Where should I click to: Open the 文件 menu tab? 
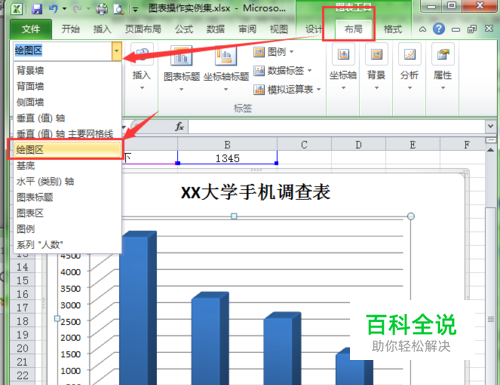coord(31,29)
